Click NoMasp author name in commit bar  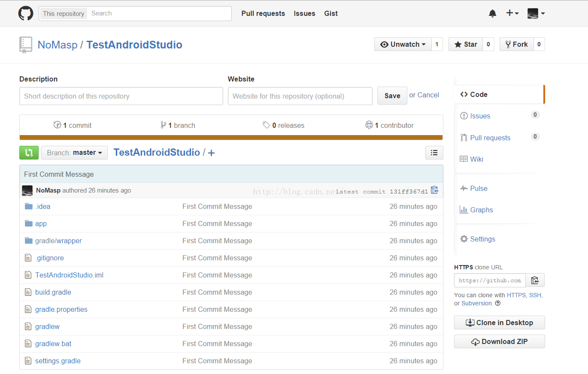[x=48, y=190]
